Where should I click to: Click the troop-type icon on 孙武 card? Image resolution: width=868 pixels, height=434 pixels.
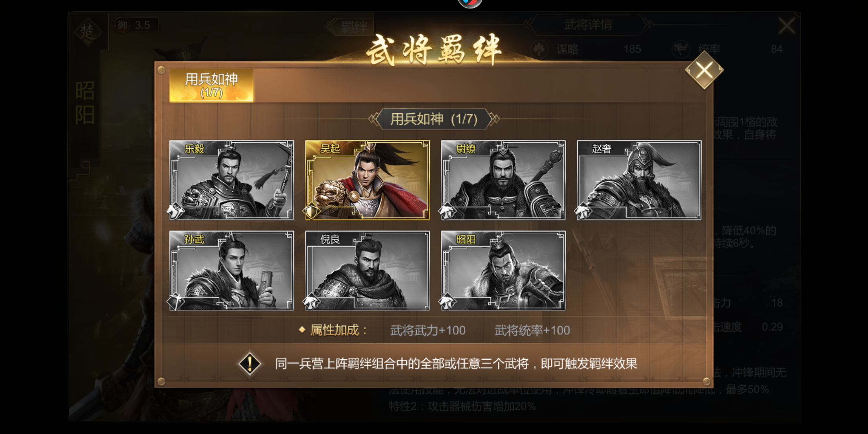click(175, 301)
